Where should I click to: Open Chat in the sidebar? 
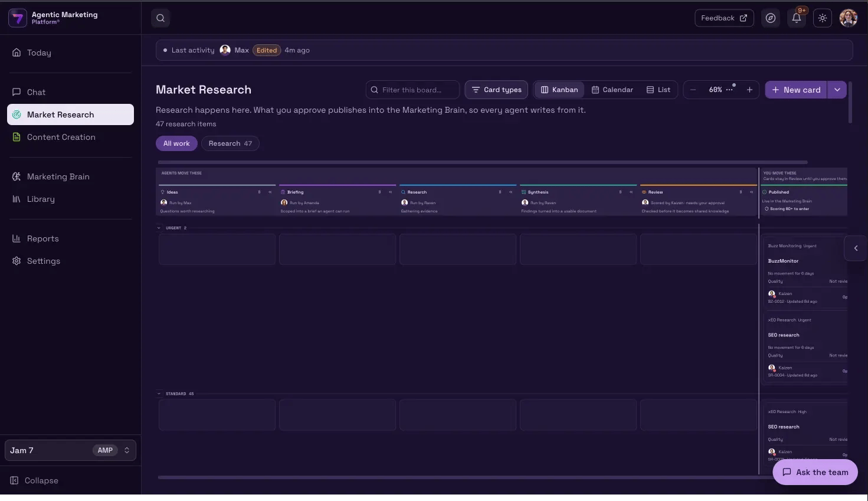(x=71, y=92)
